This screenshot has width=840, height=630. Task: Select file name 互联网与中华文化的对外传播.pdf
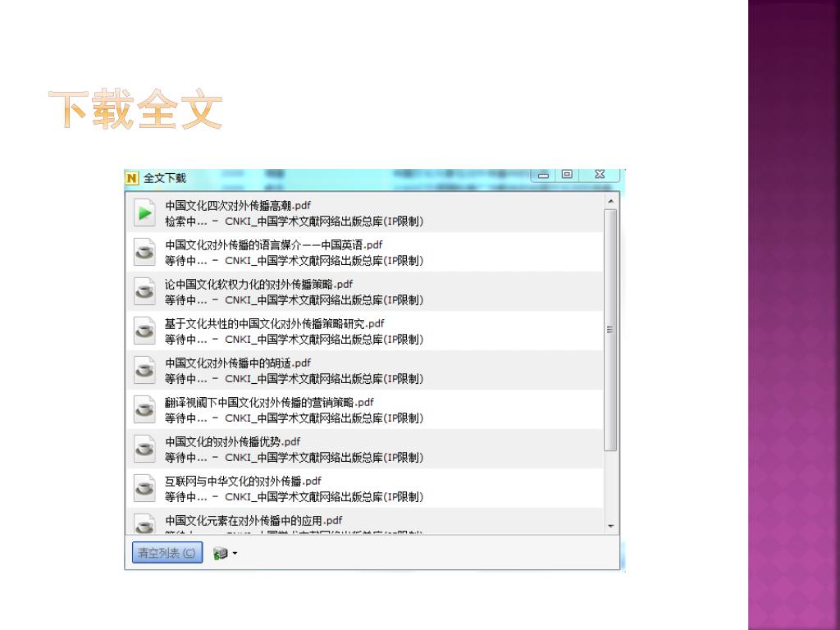click(243, 482)
